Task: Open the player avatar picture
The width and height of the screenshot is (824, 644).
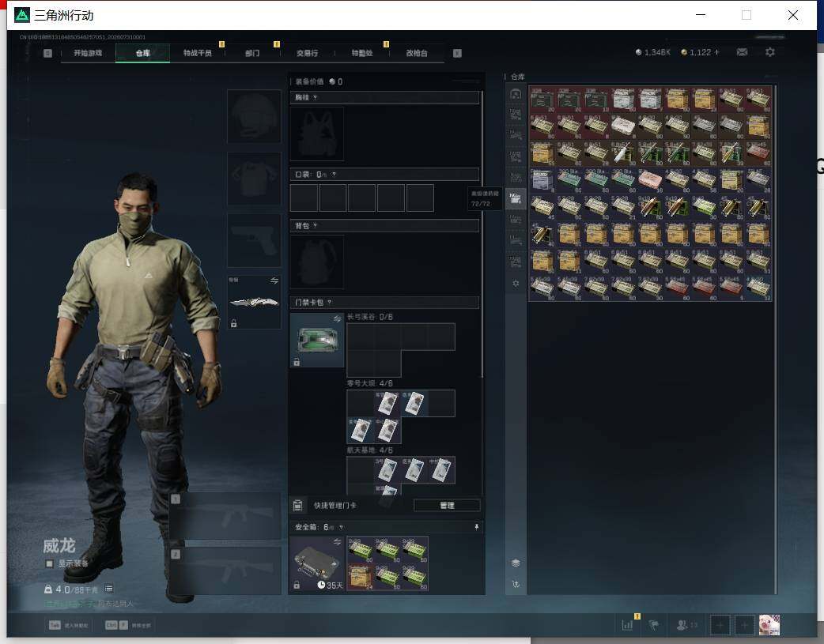Action: pyautogui.click(x=769, y=625)
